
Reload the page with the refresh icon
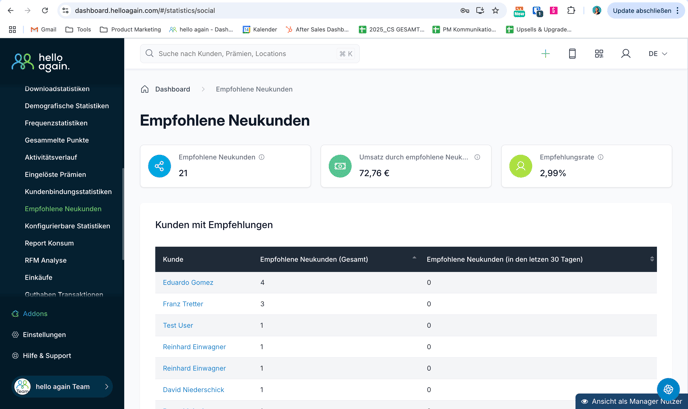(x=45, y=11)
